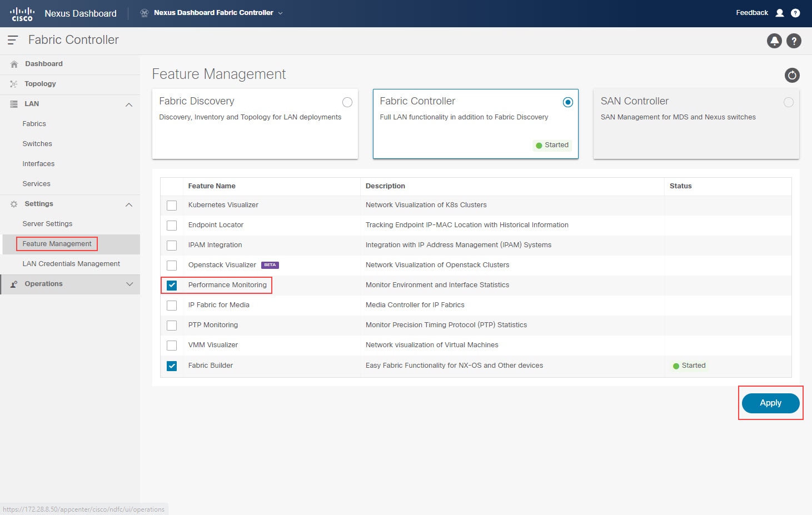Enable the Endpoint Locator checkbox
This screenshot has width=812, height=515.
click(172, 226)
